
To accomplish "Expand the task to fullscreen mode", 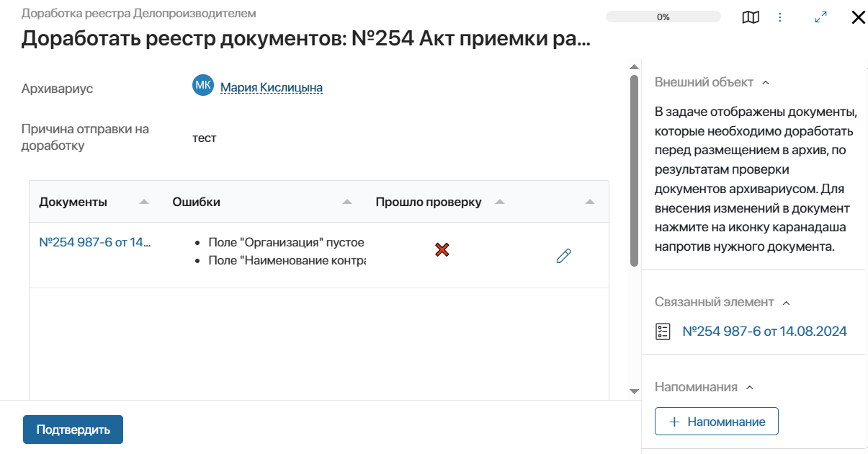I will coord(820,17).
